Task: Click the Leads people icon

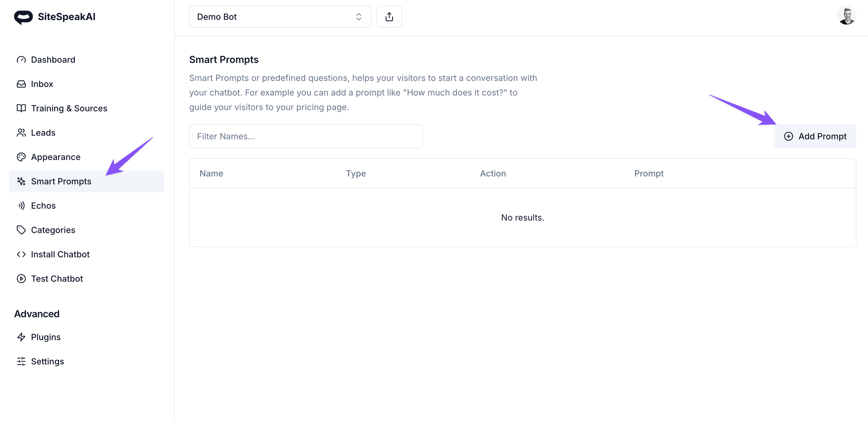Action: tap(21, 133)
